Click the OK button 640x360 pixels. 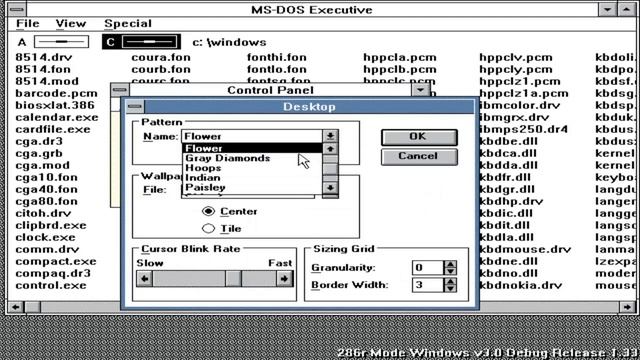tap(419, 137)
